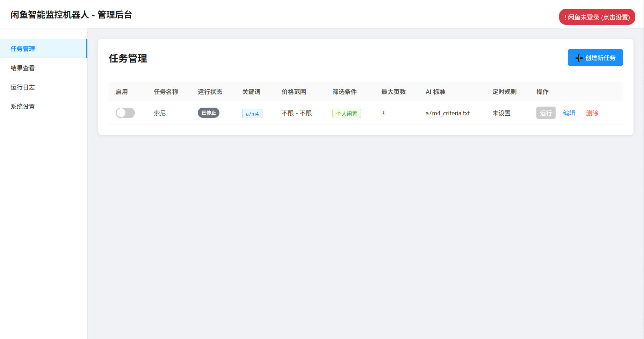The height and width of the screenshot is (339, 644).
Task: Click the plus icon on 创建新任务
Action: (579, 58)
